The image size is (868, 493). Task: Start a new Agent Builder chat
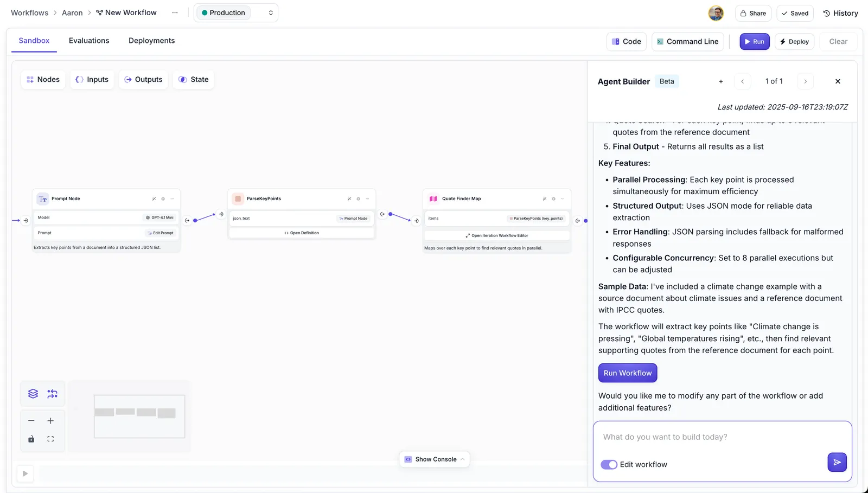pos(721,81)
